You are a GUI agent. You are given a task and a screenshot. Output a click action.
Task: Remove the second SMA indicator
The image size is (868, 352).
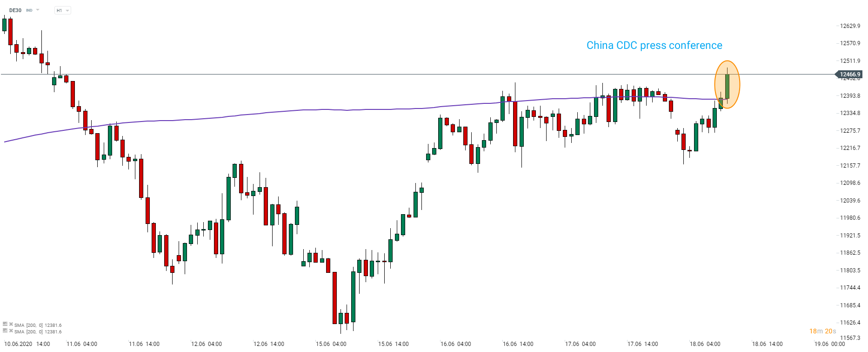coord(11,331)
